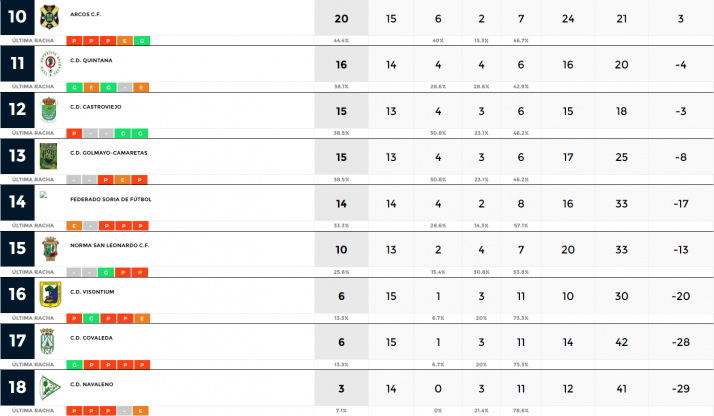This screenshot has height=416, width=714.
Task: Open the Arcos C.F. team name link
Action: point(86,15)
